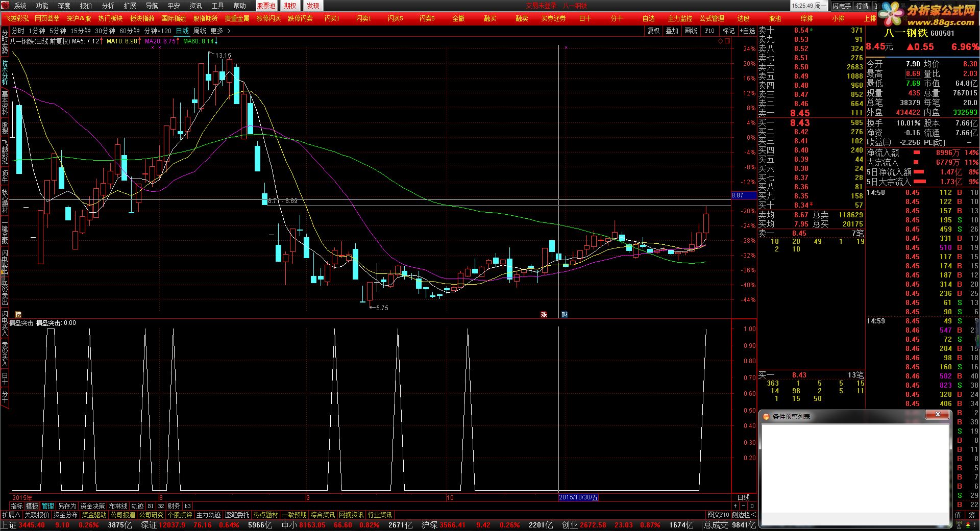Click the 闪电手 button
The height and width of the screenshot is (531, 980).
[842, 6]
